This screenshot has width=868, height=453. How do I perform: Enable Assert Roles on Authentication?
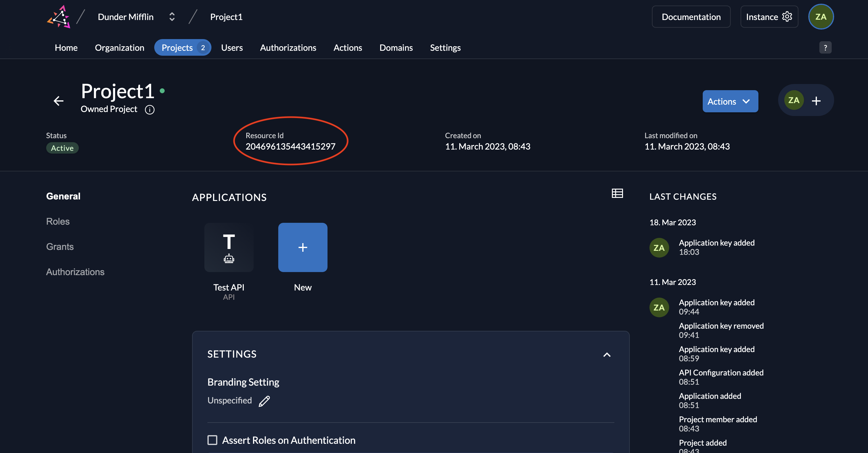(x=213, y=440)
